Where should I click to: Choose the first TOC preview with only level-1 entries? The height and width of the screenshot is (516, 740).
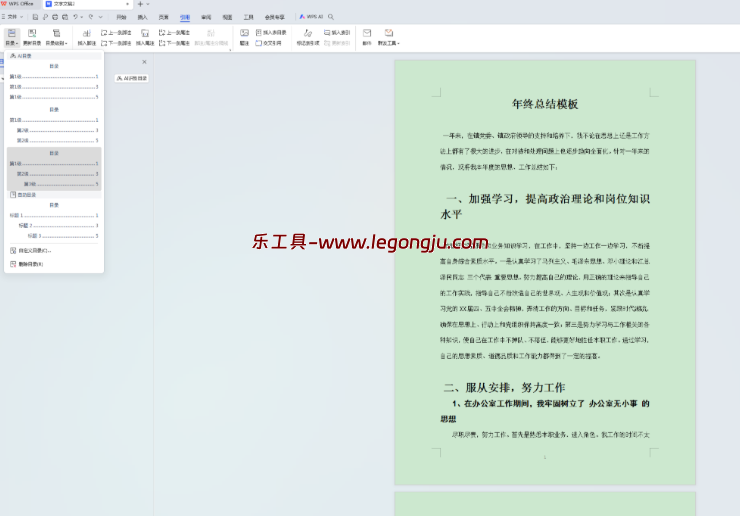pyautogui.click(x=54, y=82)
